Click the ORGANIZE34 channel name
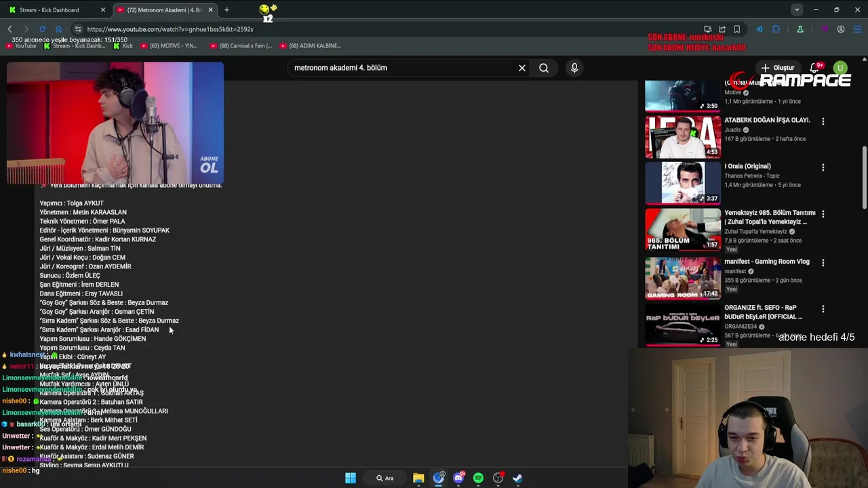Image resolution: width=868 pixels, height=488 pixels. (x=741, y=327)
